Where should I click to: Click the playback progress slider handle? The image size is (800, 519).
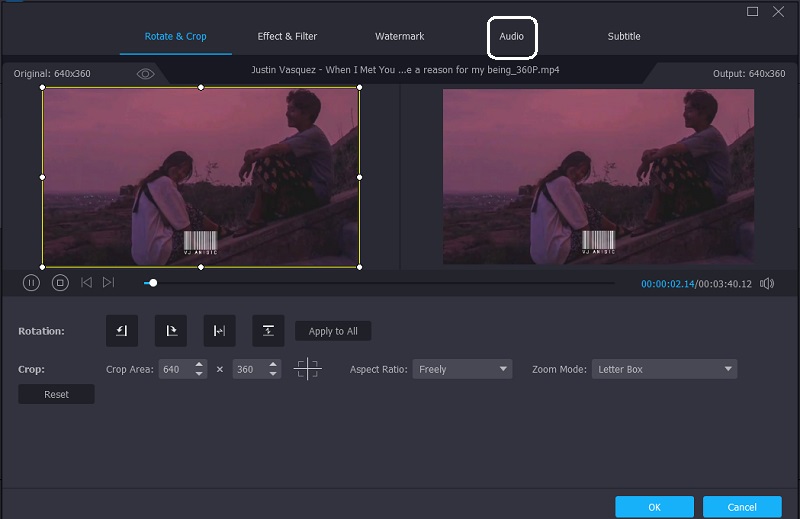coord(153,283)
